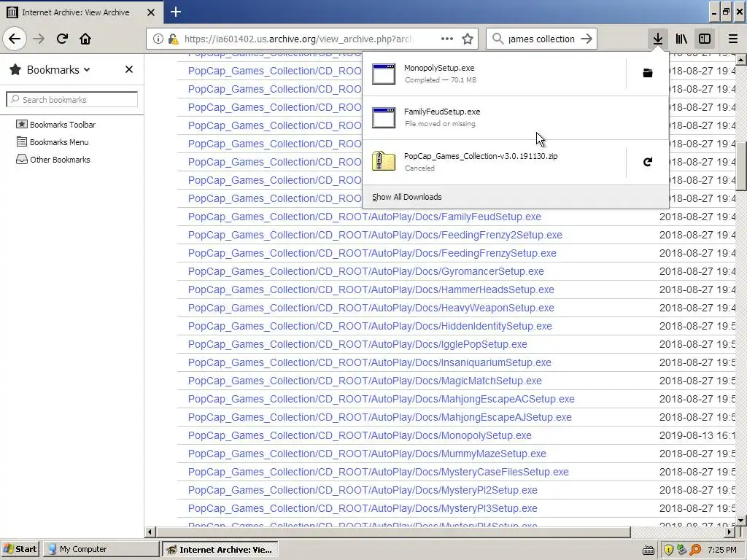This screenshot has width=747, height=560.
Task: Open MysteryPI2Setup.exe archive link
Action: [x=363, y=490]
